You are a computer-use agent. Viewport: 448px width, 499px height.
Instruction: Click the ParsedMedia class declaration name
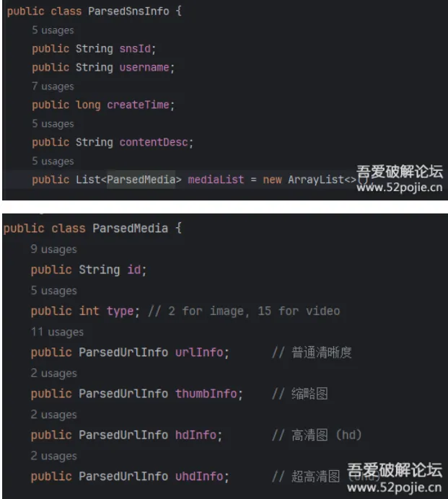(131, 228)
